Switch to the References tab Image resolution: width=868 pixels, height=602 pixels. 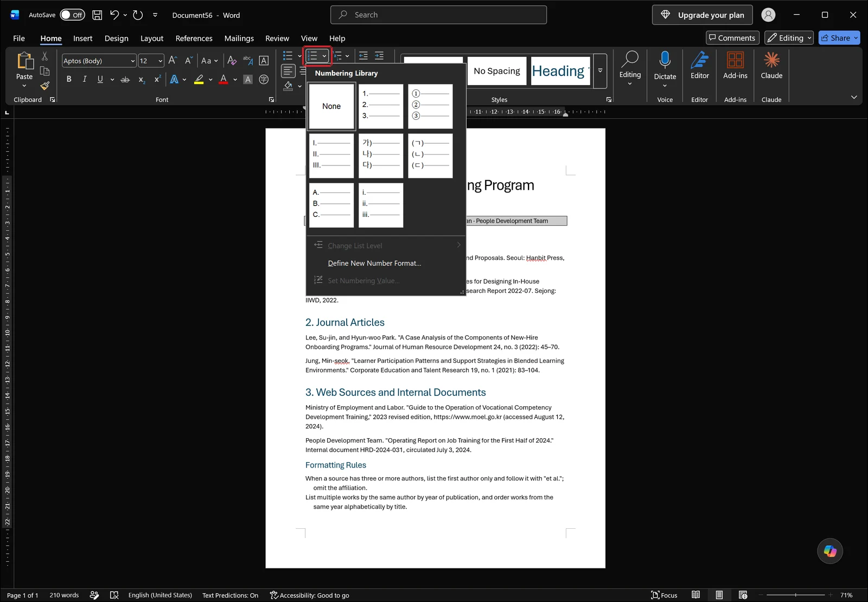coord(194,38)
